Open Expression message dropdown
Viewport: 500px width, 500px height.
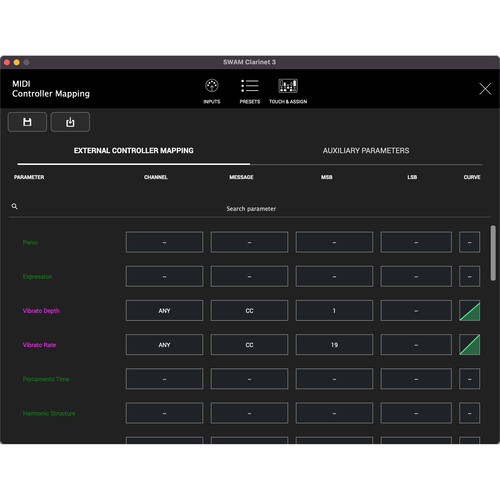click(249, 276)
